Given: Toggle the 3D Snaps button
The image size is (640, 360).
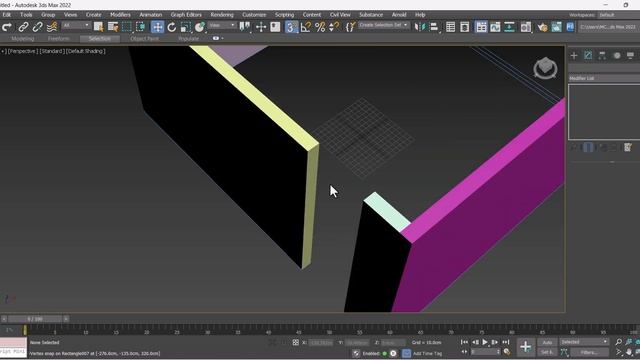Looking at the screenshot, I should pyautogui.click(x=291, y=27).
